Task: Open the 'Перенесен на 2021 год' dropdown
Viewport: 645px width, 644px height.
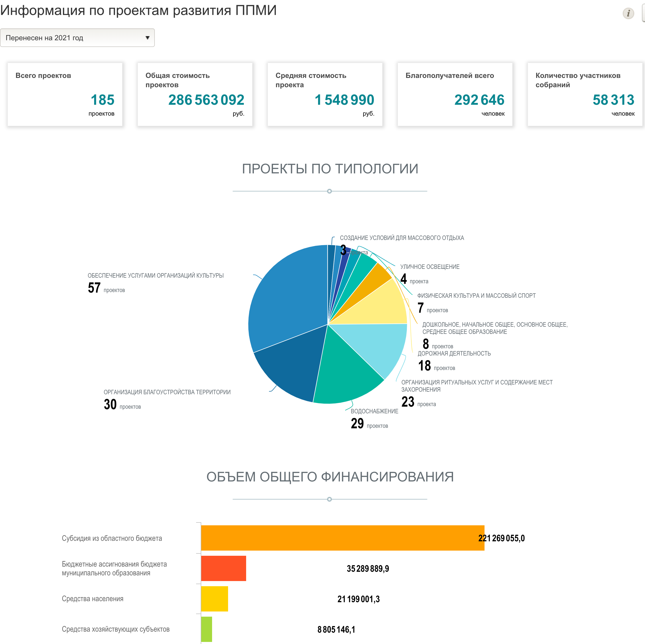Action: [77, 38]
